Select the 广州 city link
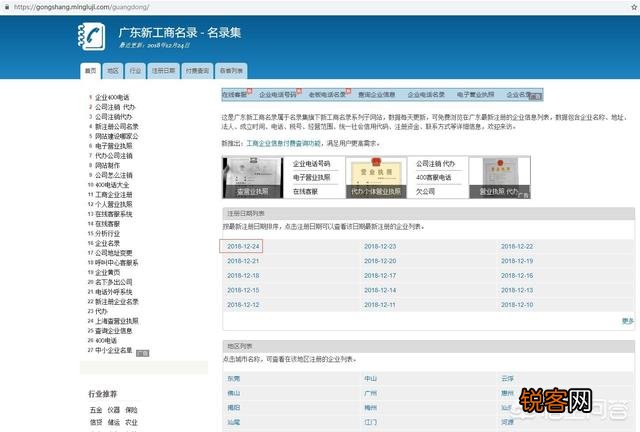 371,393
